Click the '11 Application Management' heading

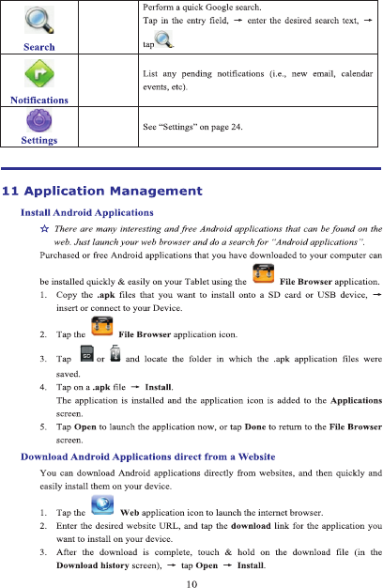pyautogui.click(x=102, y=191)
